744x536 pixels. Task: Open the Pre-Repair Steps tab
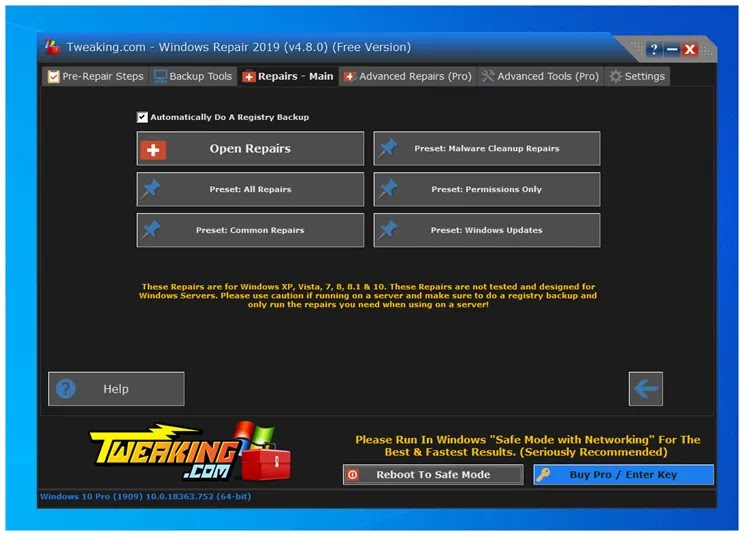pos(95,76)
